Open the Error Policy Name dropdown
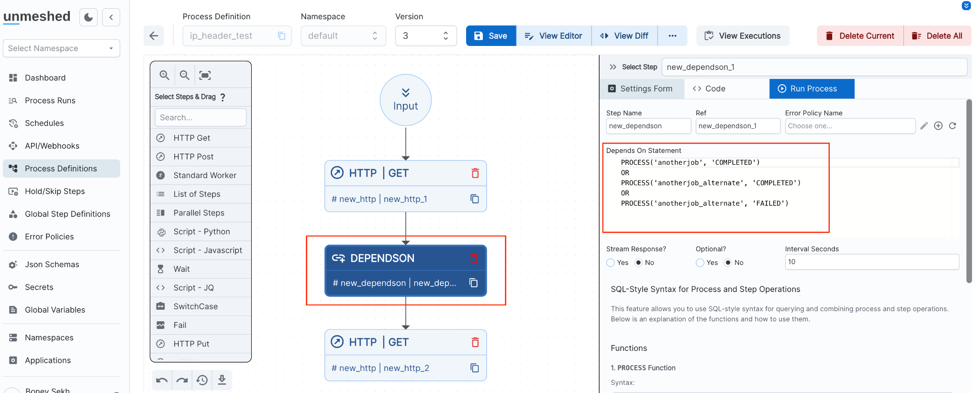Screen dimensions: 980x393 849,126
